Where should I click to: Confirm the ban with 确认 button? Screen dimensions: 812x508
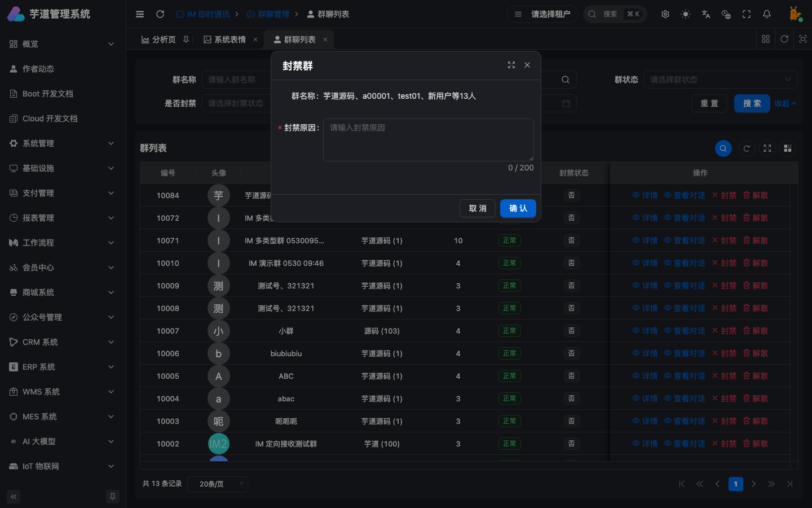coord(518,208)
